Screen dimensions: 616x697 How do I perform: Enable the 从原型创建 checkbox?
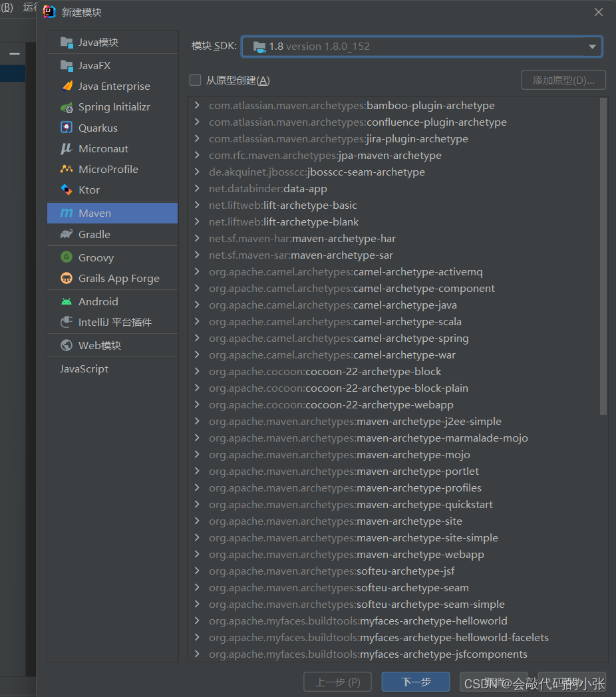click(x=196, y=80)
